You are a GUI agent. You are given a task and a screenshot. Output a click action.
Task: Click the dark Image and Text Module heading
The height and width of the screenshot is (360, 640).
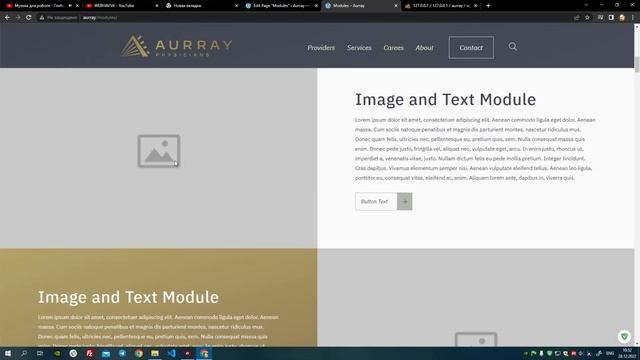[445, 100]
